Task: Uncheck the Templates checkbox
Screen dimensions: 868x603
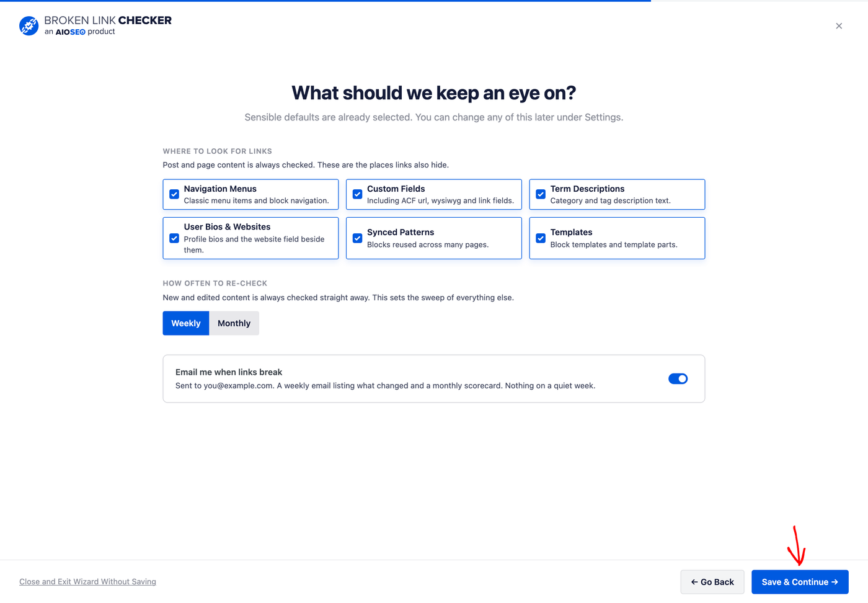Action: pos(541,238)
